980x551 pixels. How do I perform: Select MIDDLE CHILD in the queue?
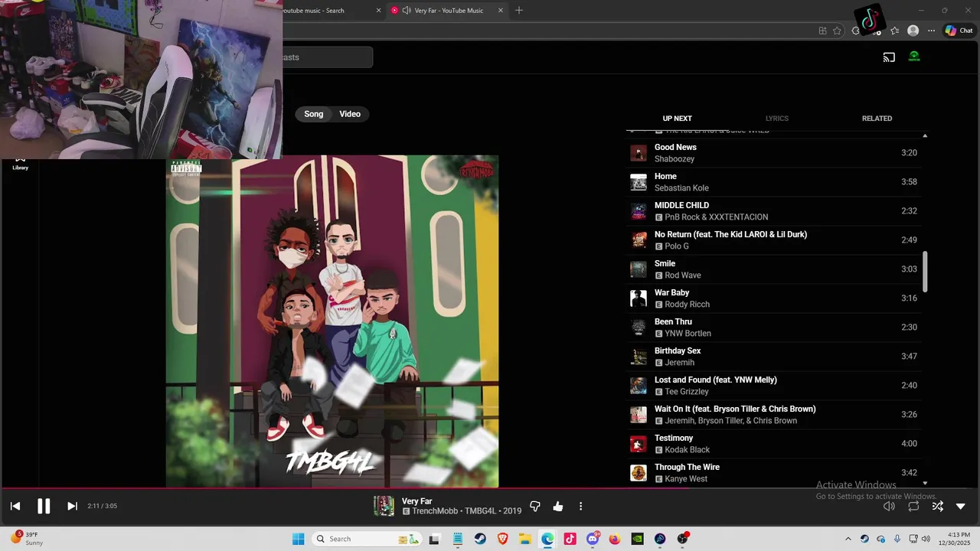[x=773, y=211]
